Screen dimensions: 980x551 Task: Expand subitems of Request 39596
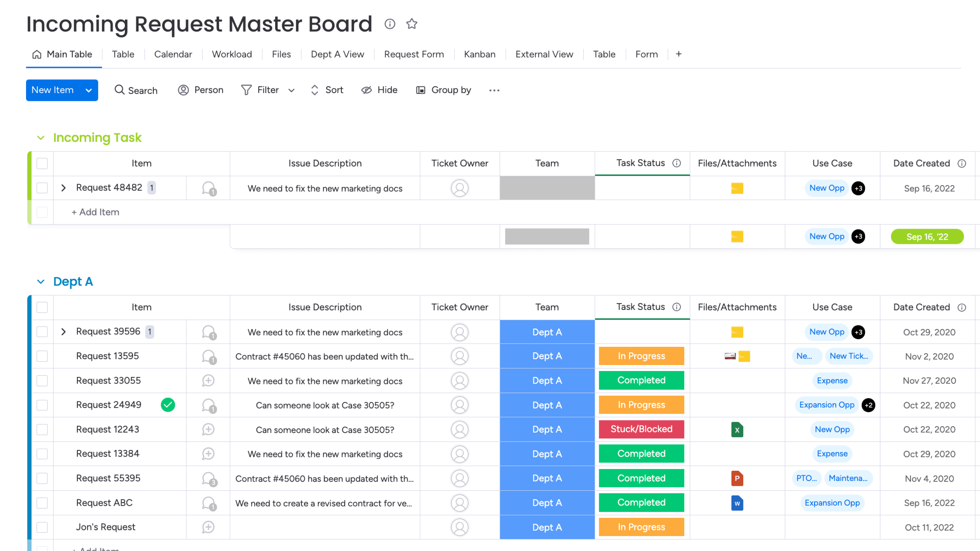pos(64,332)
